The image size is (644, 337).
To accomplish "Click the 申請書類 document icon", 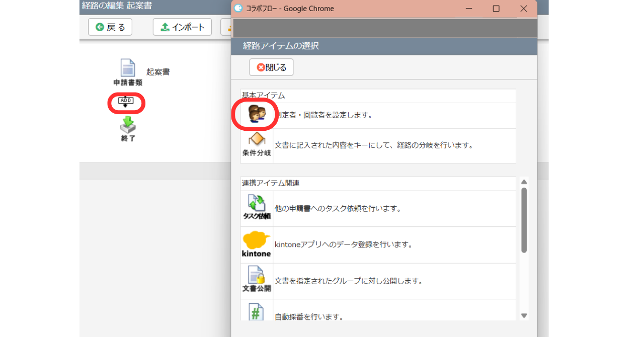I will pos(128,68).
